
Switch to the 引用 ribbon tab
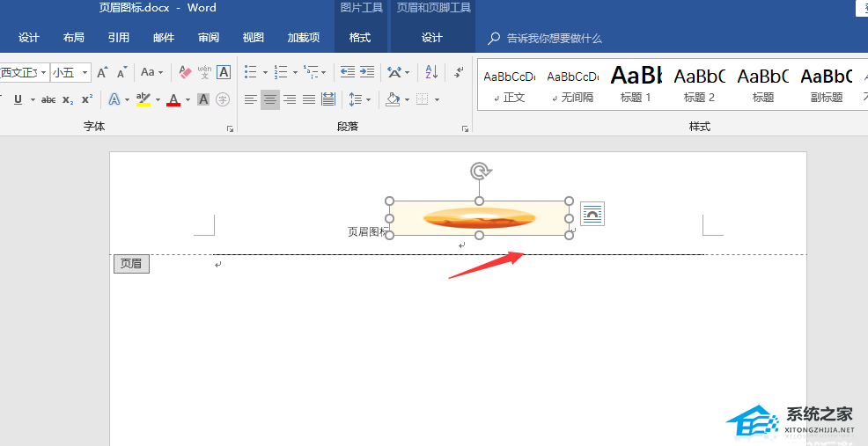tap(119, 38)
